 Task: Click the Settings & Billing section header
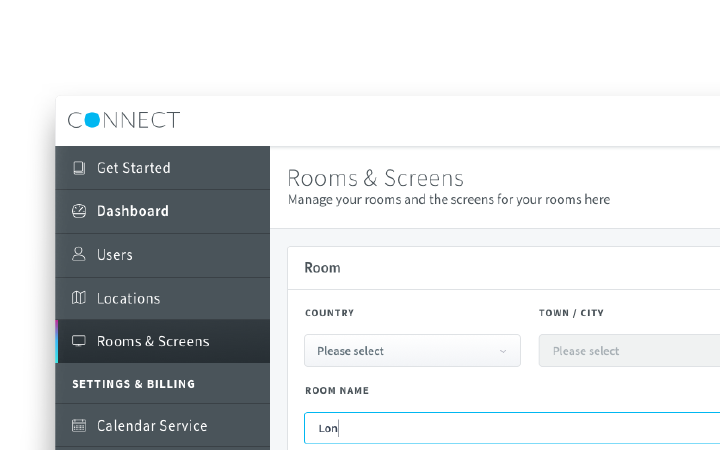pyautogui.click(x=134, y=384)
